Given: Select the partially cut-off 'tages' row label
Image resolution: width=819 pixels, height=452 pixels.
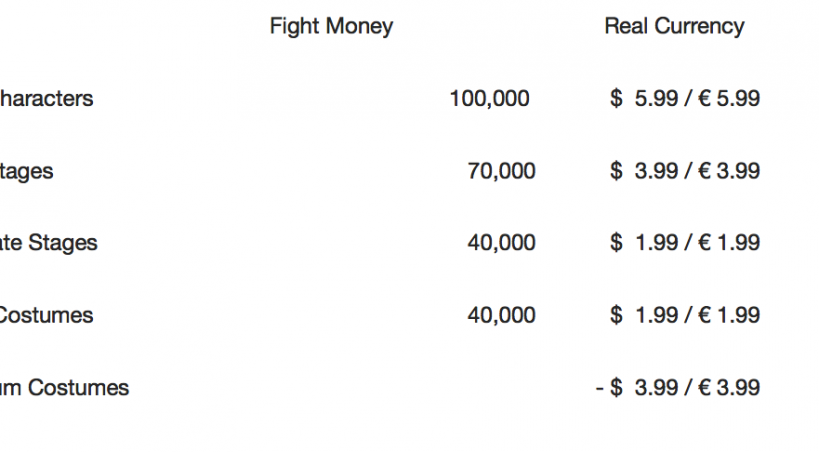Looking at the screenshot, I should [27, 171].
